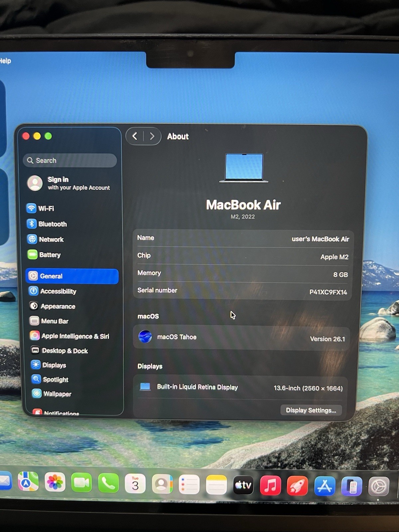The height and width of the screenshot is (532, 399).
Task: Select the General sidebar item
Action: tap(72, 276)
